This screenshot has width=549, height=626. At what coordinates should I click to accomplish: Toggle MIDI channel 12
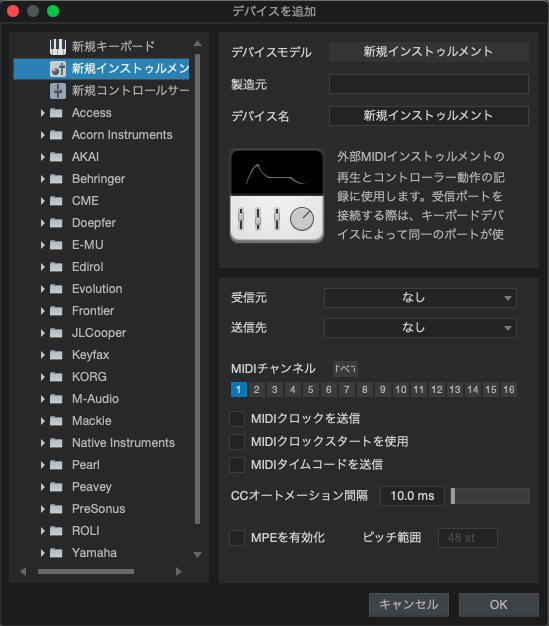tap(437, 390)
